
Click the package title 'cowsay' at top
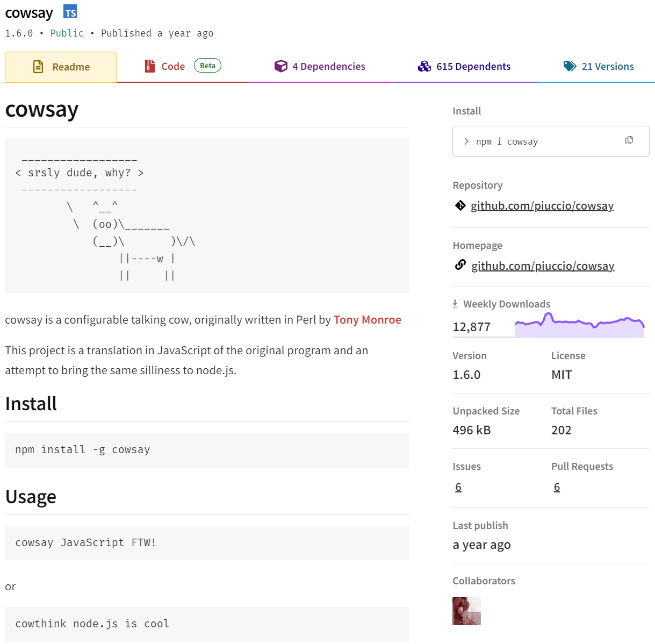click(x=29, y=12)
